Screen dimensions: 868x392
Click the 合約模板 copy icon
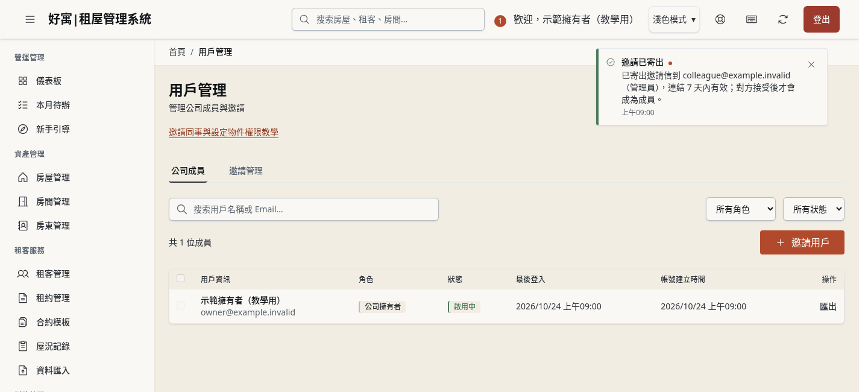23,322
